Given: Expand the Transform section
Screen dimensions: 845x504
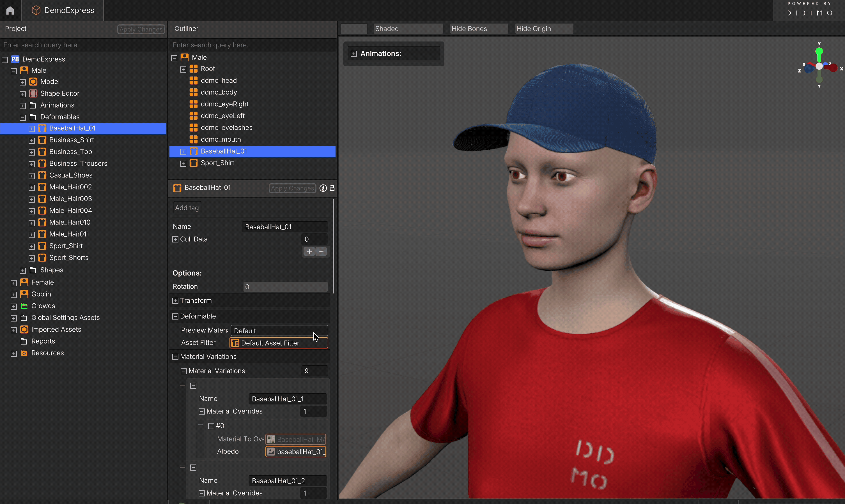Looking at the screenshot, I should 175,300.
